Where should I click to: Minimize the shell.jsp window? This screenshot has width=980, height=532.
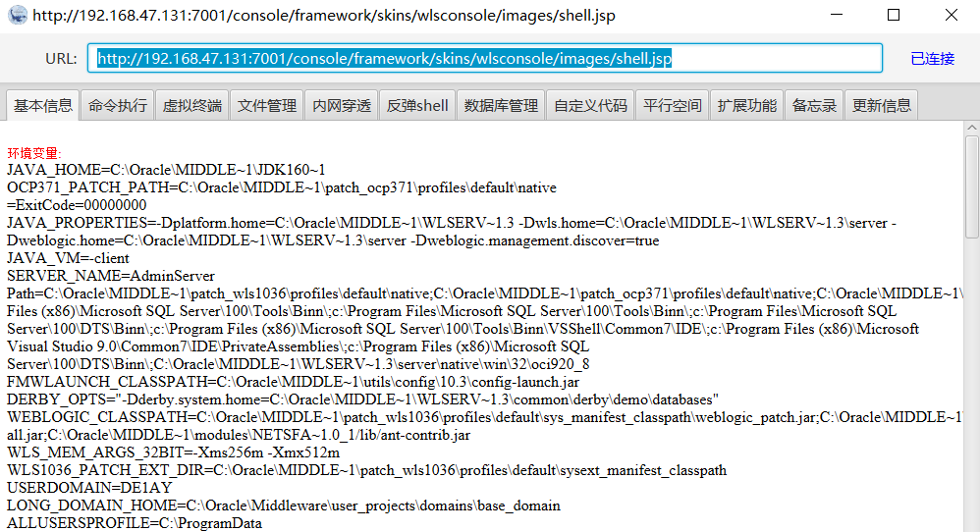coord(837,15)
